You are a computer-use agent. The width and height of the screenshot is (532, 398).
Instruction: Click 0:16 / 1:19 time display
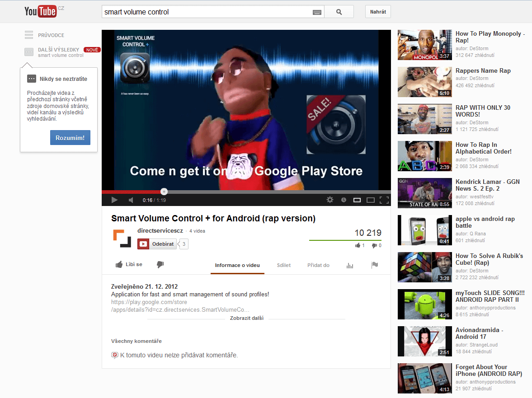pyautogui.click(x=155, y=201)
